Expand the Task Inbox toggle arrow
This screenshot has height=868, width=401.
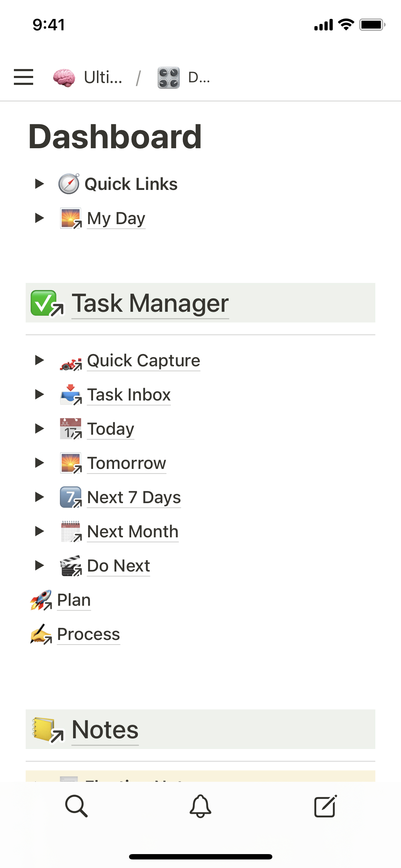pyautogui.click(x=39, y=394)
